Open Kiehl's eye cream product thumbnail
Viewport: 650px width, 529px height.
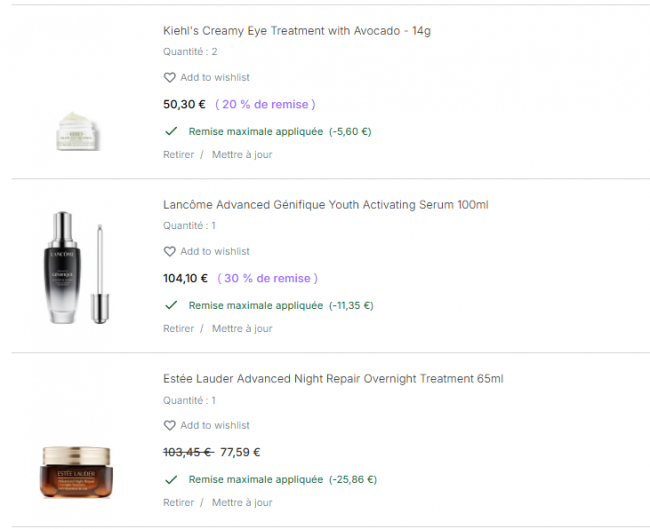coord(78,131)
